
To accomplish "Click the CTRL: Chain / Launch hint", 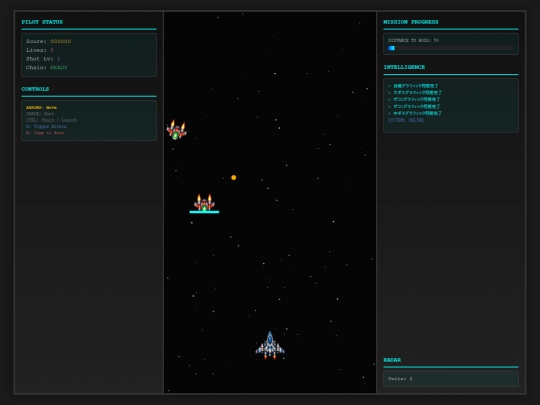I will (51, 120).
